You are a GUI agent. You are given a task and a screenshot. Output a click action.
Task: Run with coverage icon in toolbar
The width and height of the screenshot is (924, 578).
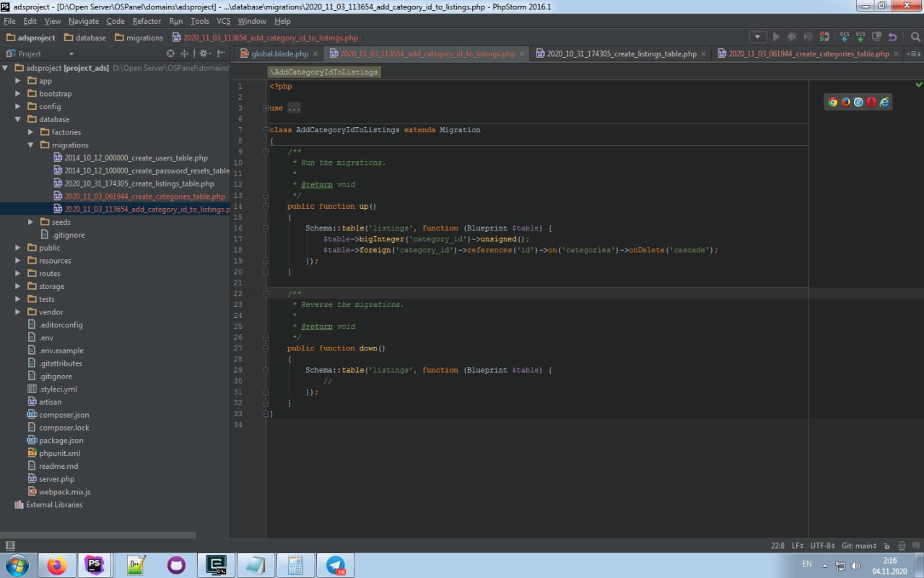click(x=808, y=37)
